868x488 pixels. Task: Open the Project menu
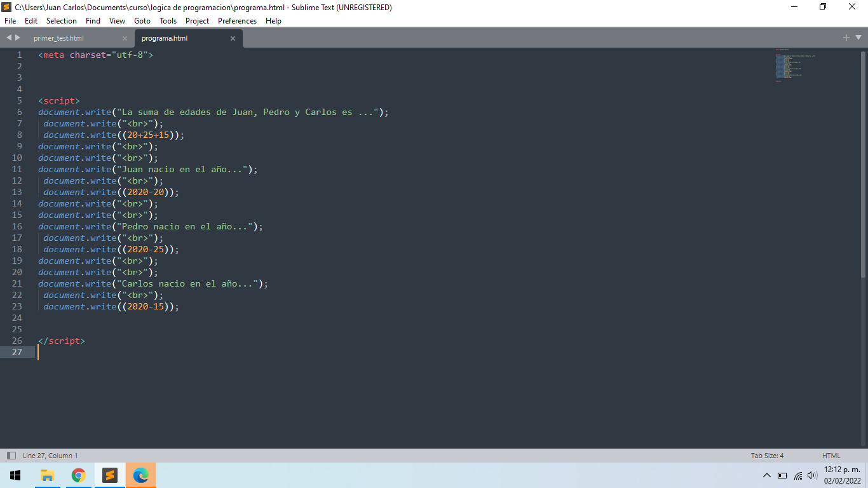click(198, 21)
